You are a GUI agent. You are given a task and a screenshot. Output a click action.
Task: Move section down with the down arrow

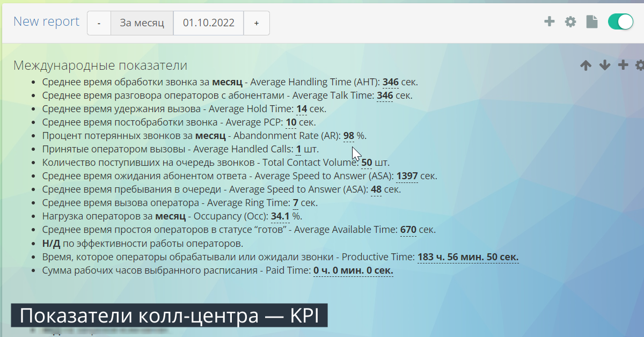tap(604, 65)
